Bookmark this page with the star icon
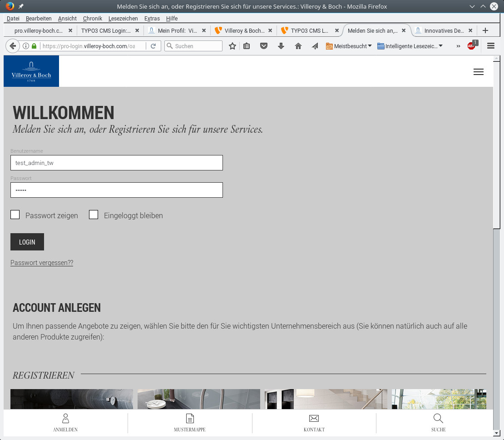Image resolution: width=504 pixels, height=440 pixels. (x=232, y=46)
